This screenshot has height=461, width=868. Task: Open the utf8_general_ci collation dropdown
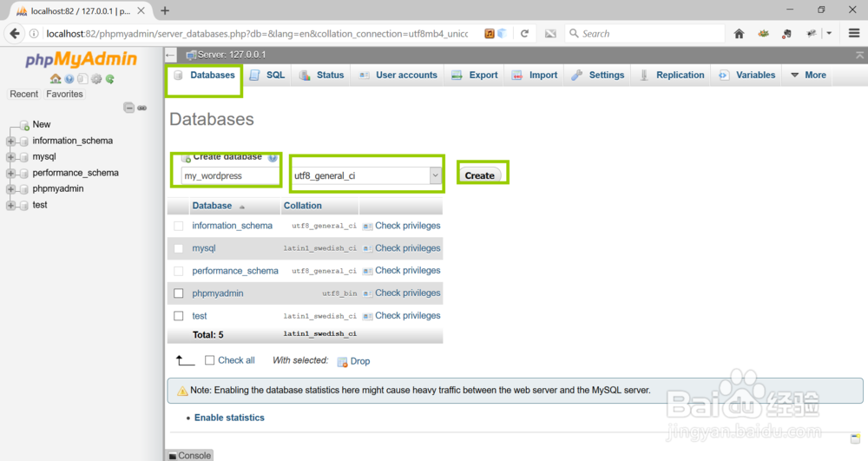[435, 175]
